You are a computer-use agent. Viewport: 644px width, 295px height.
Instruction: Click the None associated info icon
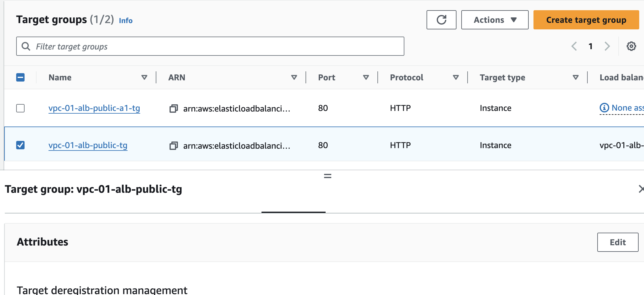tap(604, 108)
